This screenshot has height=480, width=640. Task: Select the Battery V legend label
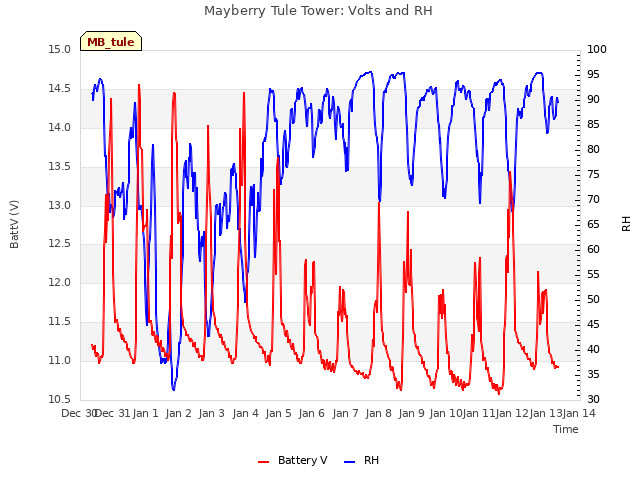coord(302,460)
